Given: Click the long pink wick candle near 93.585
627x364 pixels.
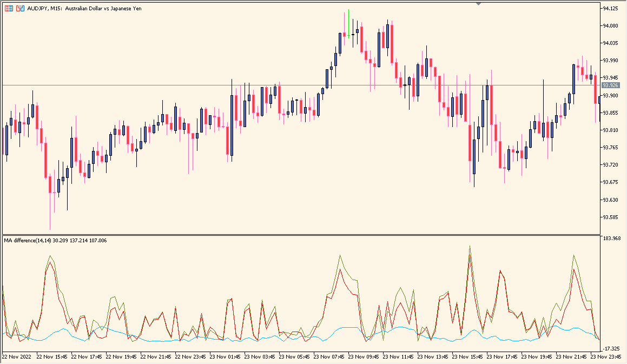Looking at the screenshot, I should coord(50,216).
